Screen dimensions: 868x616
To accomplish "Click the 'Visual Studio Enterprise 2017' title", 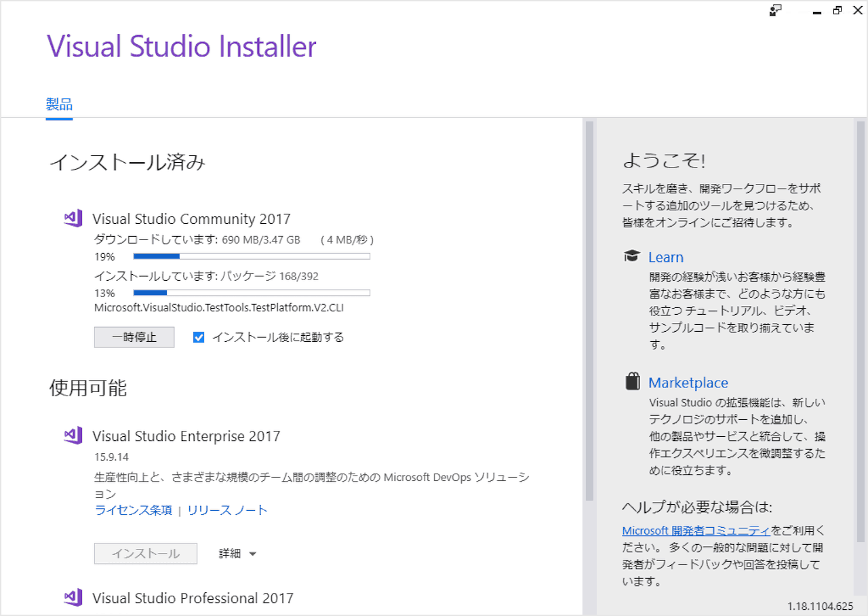I will (x=186, y=436).
